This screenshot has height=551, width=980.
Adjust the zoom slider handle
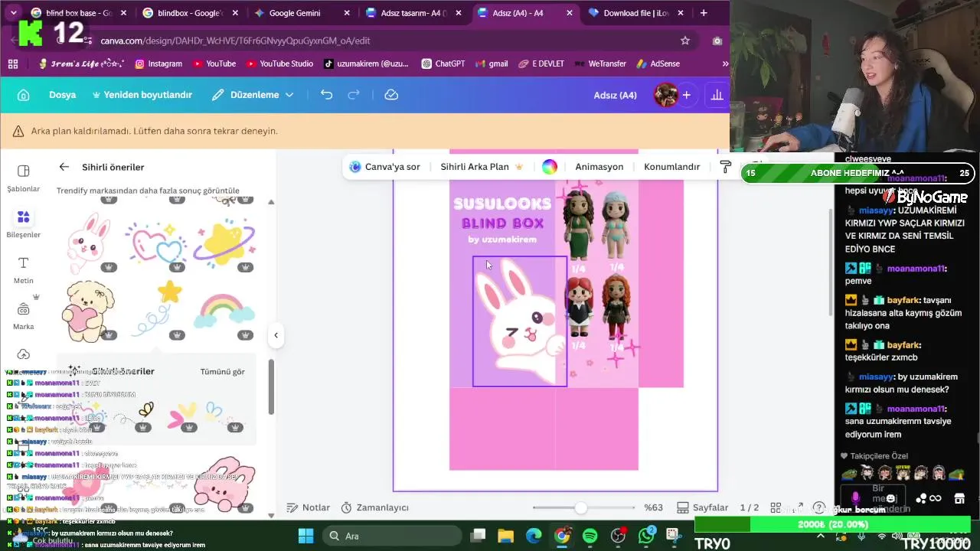pyautogui.click(x=581, y=508)
